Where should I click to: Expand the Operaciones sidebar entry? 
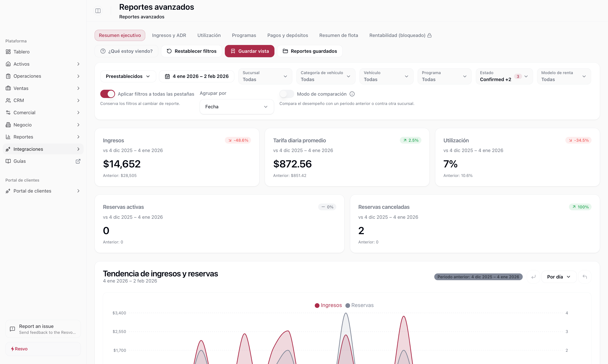pos(79,76)
